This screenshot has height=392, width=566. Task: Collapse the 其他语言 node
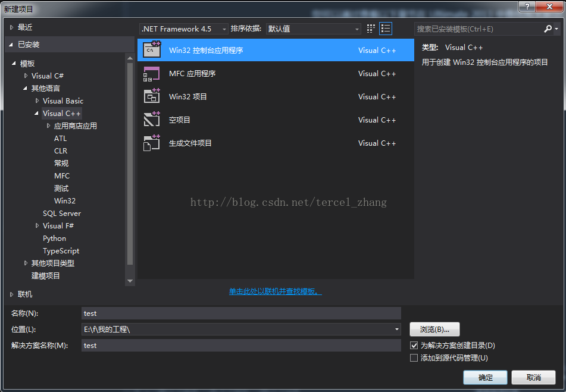[x=25, y=89]
